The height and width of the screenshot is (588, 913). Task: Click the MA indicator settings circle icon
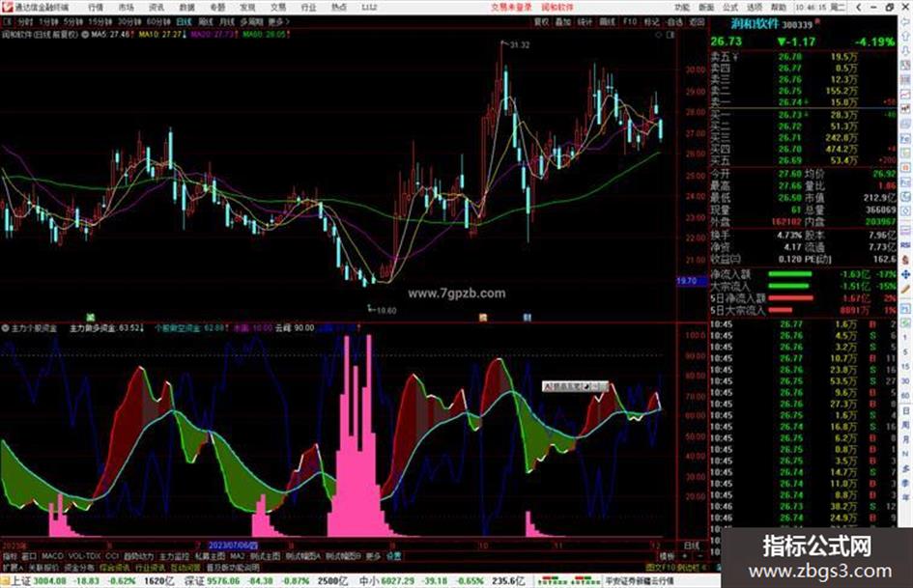tap(86, 35)
